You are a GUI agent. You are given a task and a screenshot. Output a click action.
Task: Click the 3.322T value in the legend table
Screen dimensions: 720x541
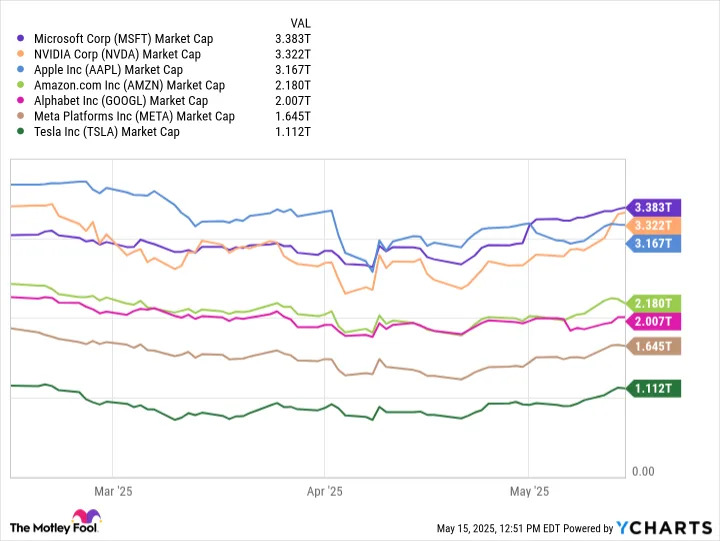(293, 54)
